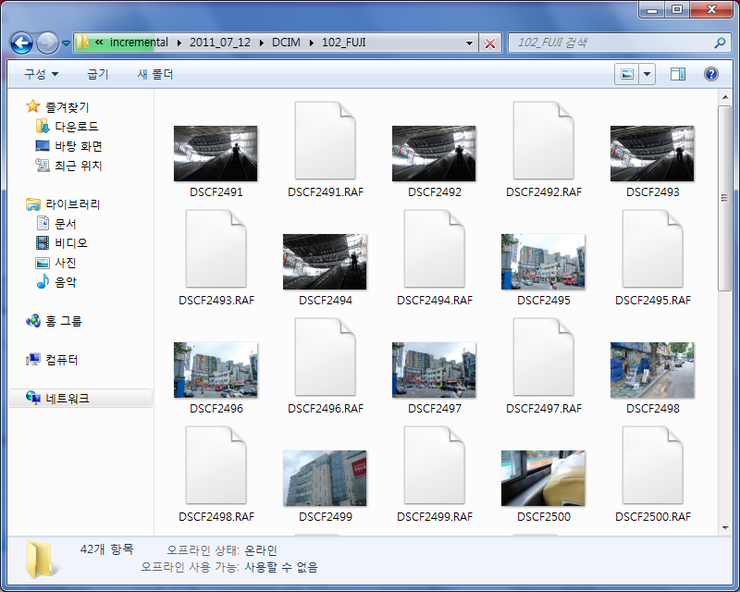The width and height of the screenshot is (740, 592).
Task: Change view with the view icon button
Action: tap(627, 74)
